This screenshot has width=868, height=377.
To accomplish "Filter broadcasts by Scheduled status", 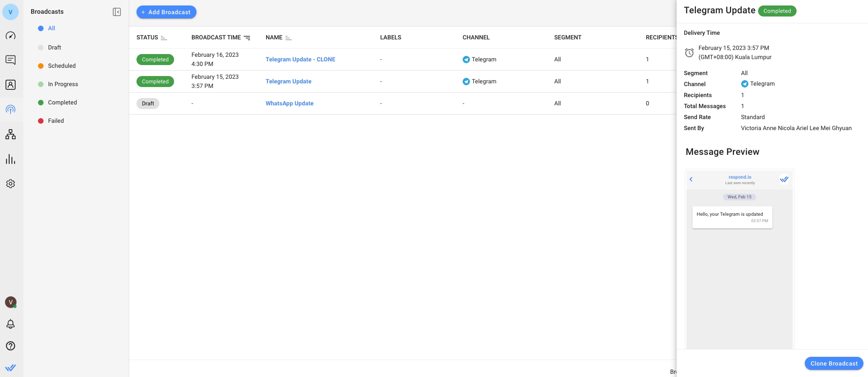I will coord(62,66).
